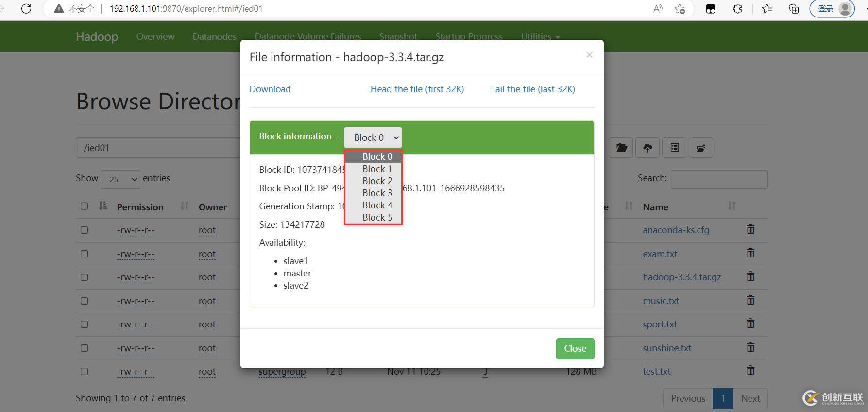Check the box for test.txt row
Image resolution: width=868 pixels, height=412 pixels.
tap(84, 371)
